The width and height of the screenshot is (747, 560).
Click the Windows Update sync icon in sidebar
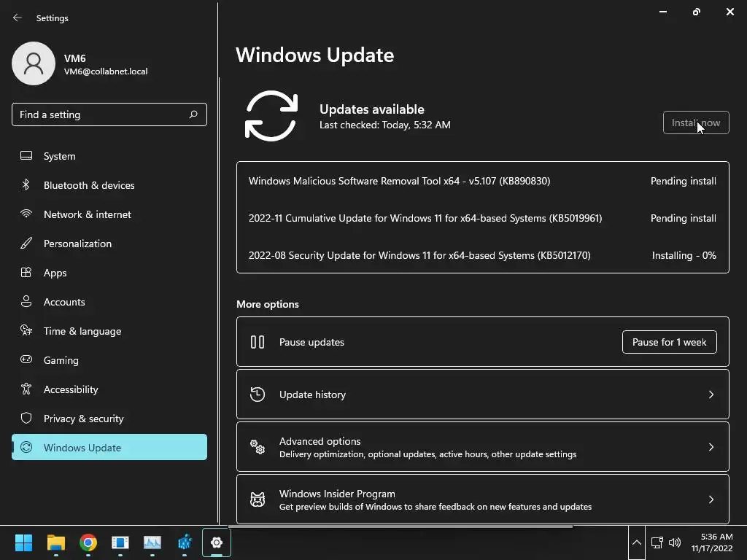[26, 447]
